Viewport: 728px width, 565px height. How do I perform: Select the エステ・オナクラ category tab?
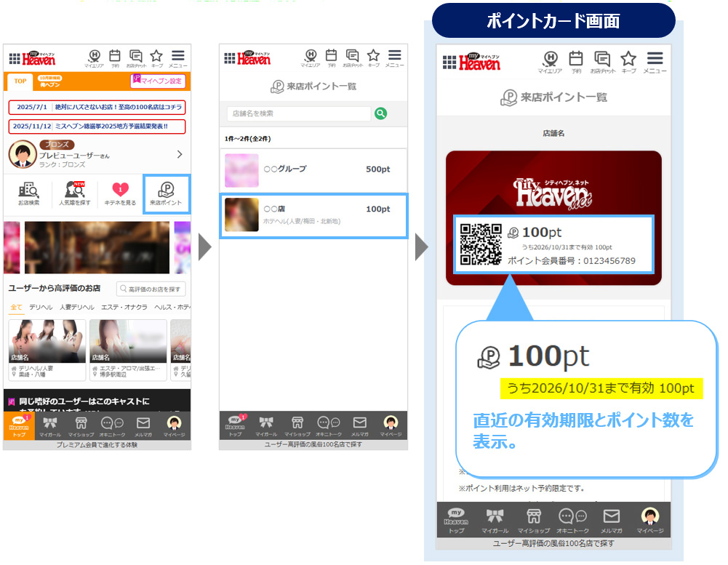click(124, 307)
